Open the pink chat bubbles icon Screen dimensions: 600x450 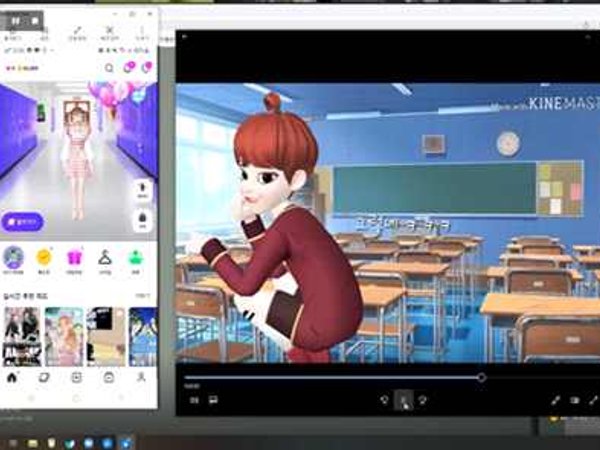pos(129,67)
